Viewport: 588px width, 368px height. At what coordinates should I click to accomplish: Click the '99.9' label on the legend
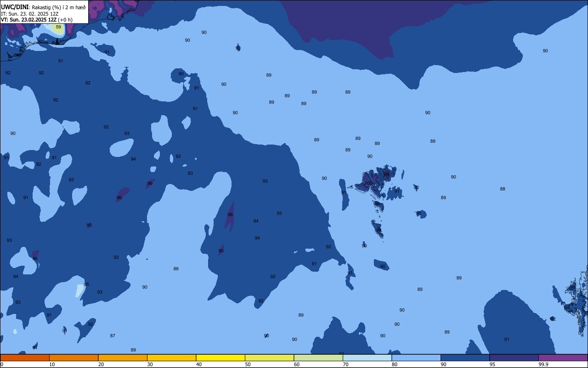tap(543, 364)
